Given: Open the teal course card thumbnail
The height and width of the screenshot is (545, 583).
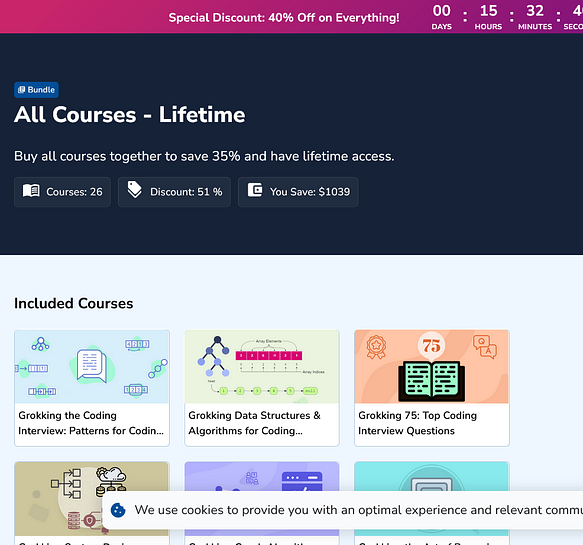Looking at the screenshot, I should tap(432, 476).
